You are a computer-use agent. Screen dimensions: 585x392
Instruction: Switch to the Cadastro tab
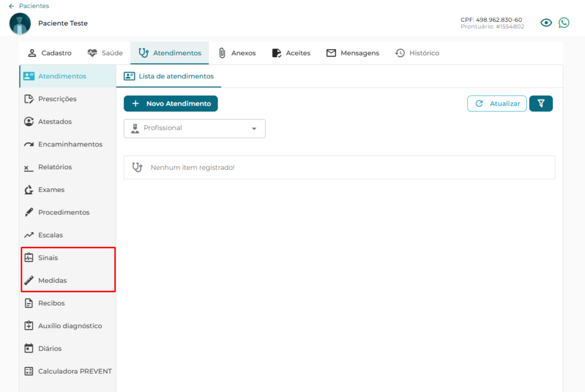tap(50, 53)
